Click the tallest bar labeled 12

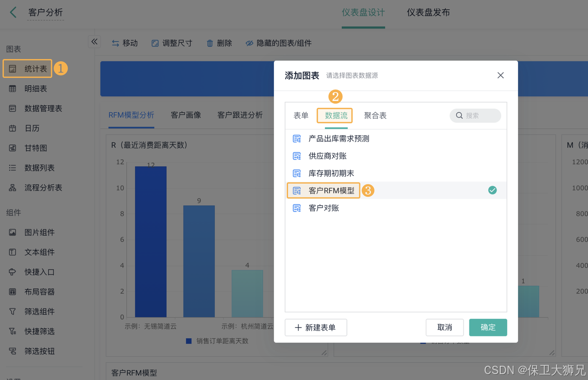pos(151,242)
